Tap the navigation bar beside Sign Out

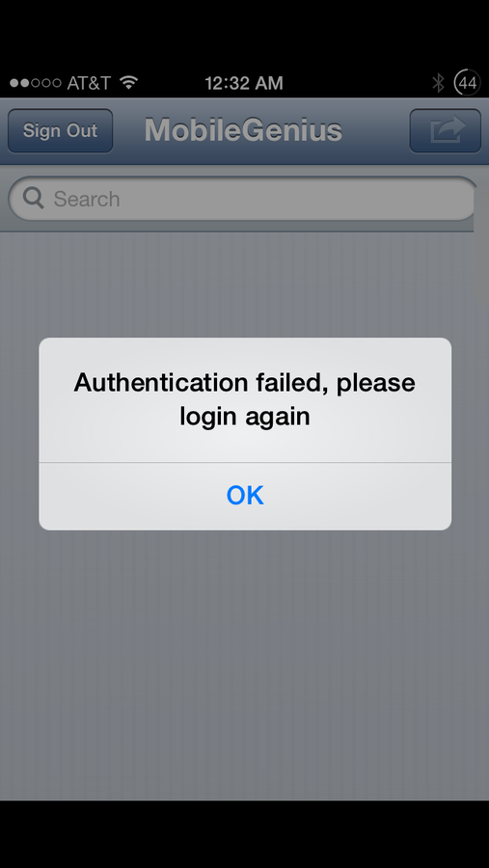point(128,130)
